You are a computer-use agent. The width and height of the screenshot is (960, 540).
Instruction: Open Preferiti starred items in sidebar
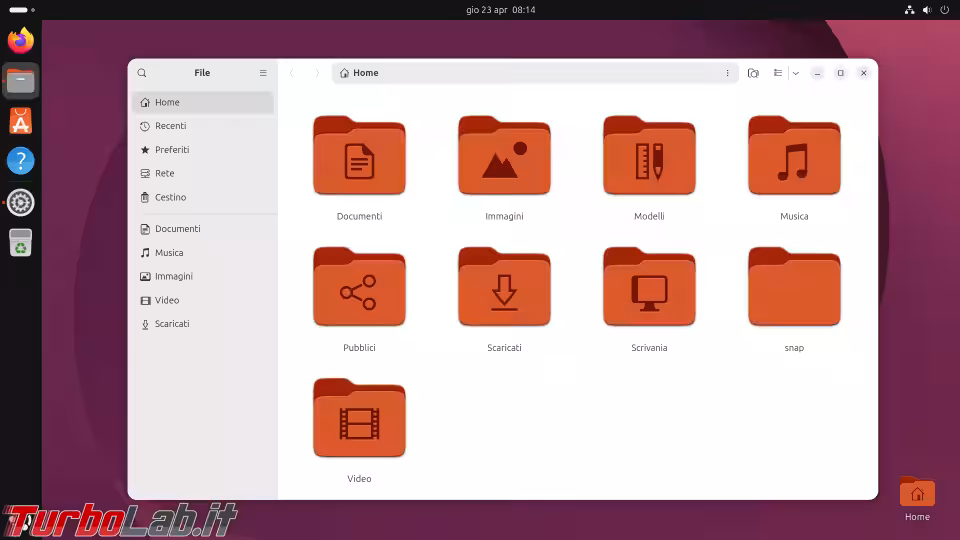point(171,150)
